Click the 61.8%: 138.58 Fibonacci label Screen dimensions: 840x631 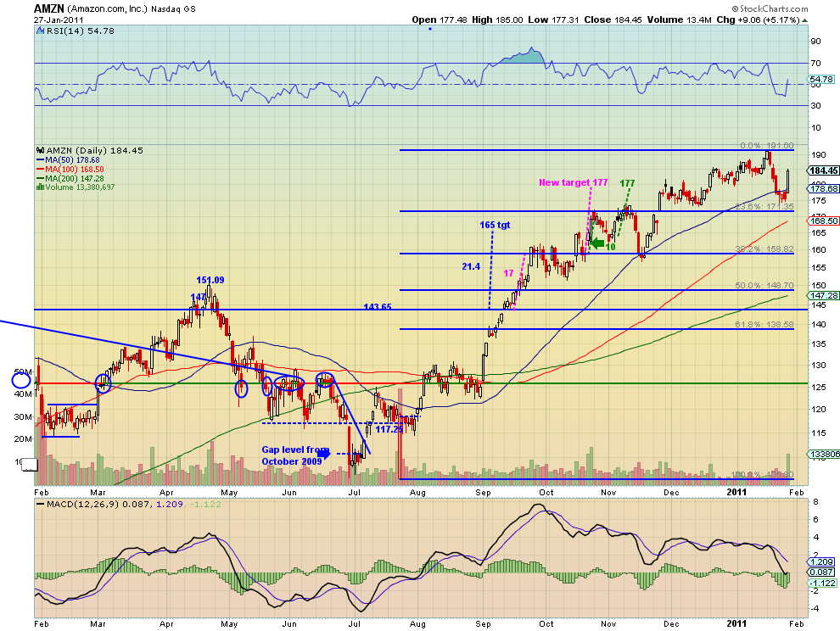coord(764,324)
